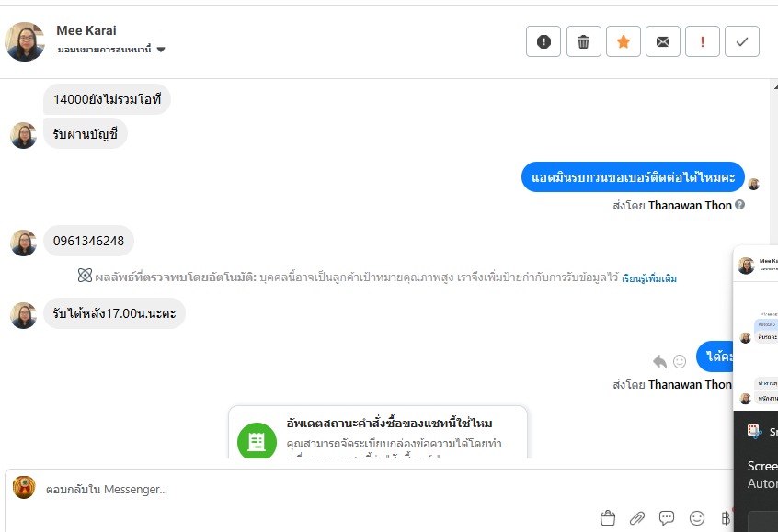
Task: Mark conversation unread using envelope icon
Action: [662, 41]
